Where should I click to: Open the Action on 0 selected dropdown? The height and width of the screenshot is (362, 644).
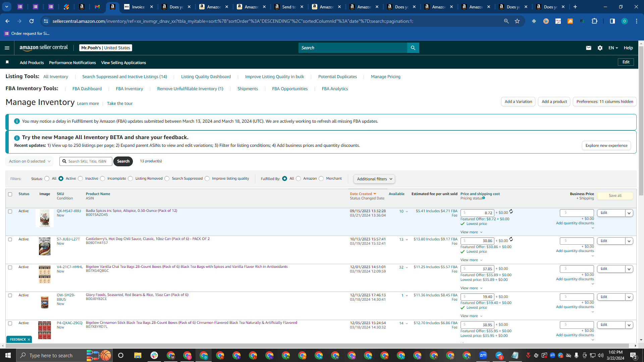[30, 161]
